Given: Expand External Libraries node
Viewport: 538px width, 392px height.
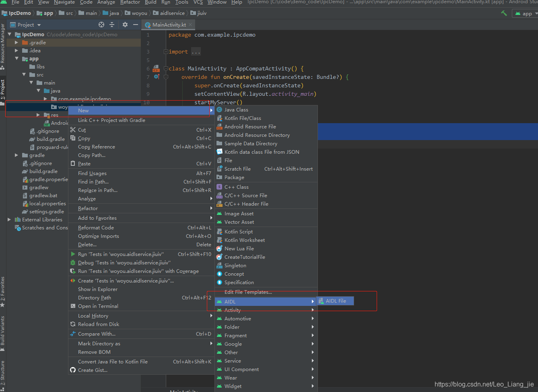Looking at the screenshot, I should point(9,219).
